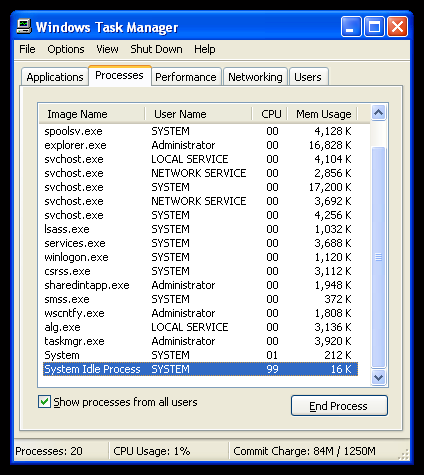Select the csrss.exe process
Image resolution: width=424 pixels, height=475 pixels.
coord(200,271)
